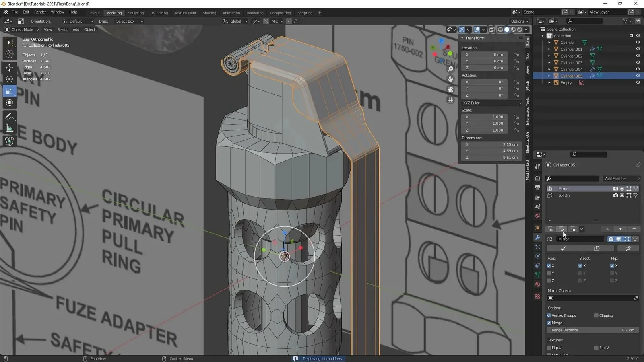This screenshot has width=644, height=362.
Task: Enable the Clipping checkbox
Action: click(597, 315)
